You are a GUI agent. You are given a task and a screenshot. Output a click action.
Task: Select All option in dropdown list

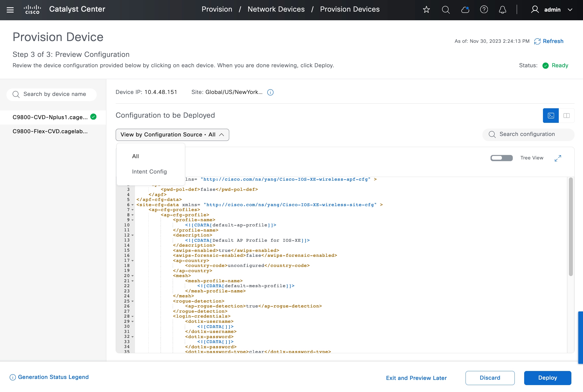[135, 156]
